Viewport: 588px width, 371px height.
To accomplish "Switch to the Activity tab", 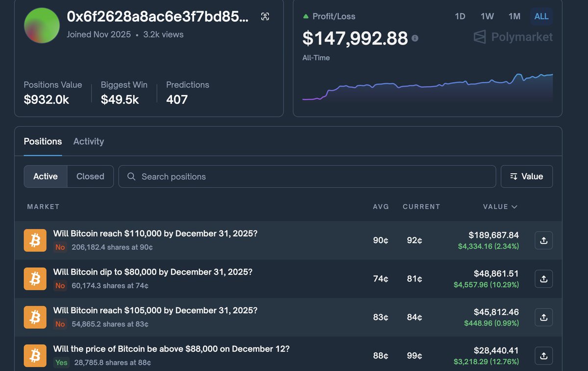I will click(88, 141).
